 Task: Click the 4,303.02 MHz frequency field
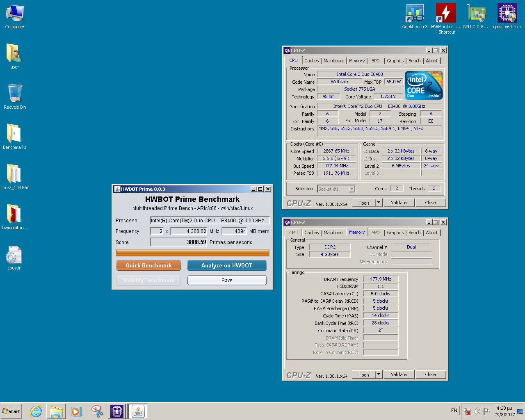189,231
